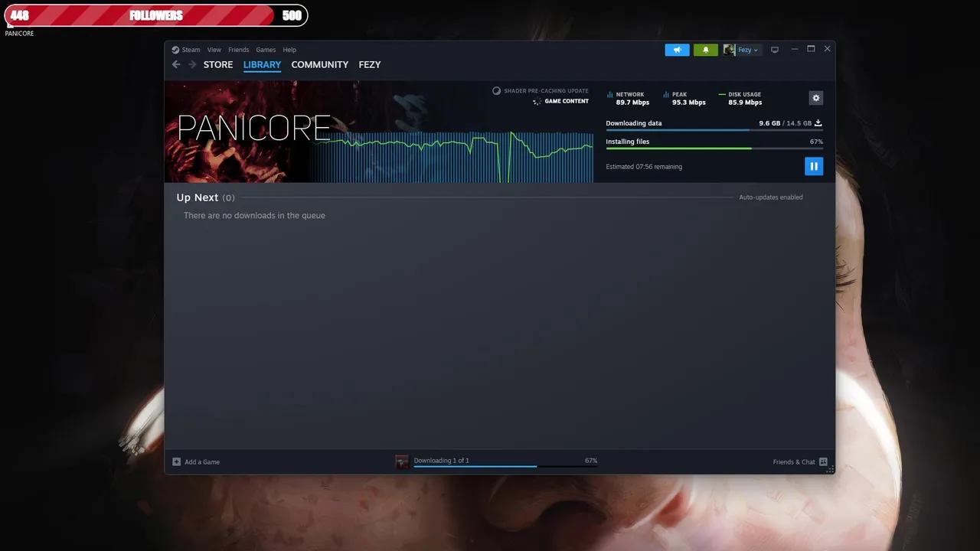
Task: Click the Fezy profile avatar
Action: 729,50
